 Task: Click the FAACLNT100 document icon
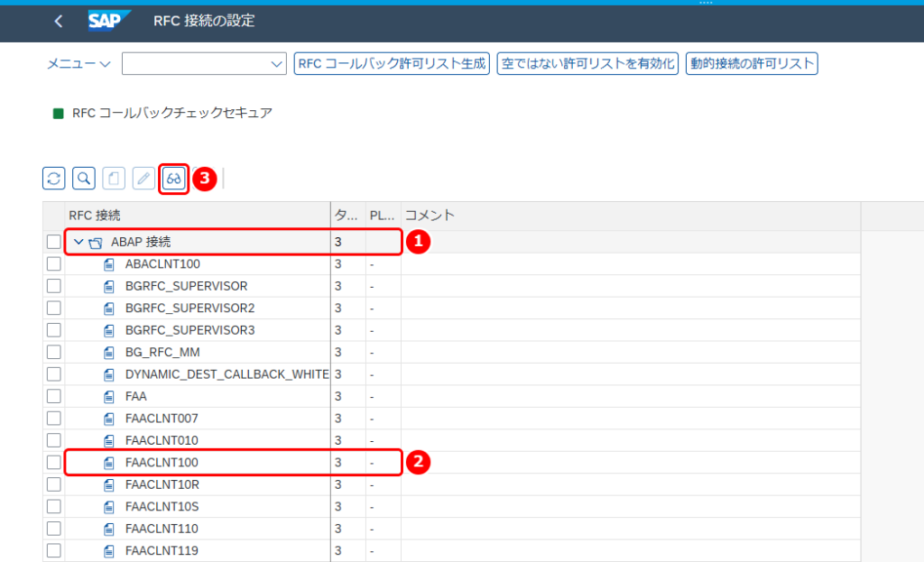109,463
